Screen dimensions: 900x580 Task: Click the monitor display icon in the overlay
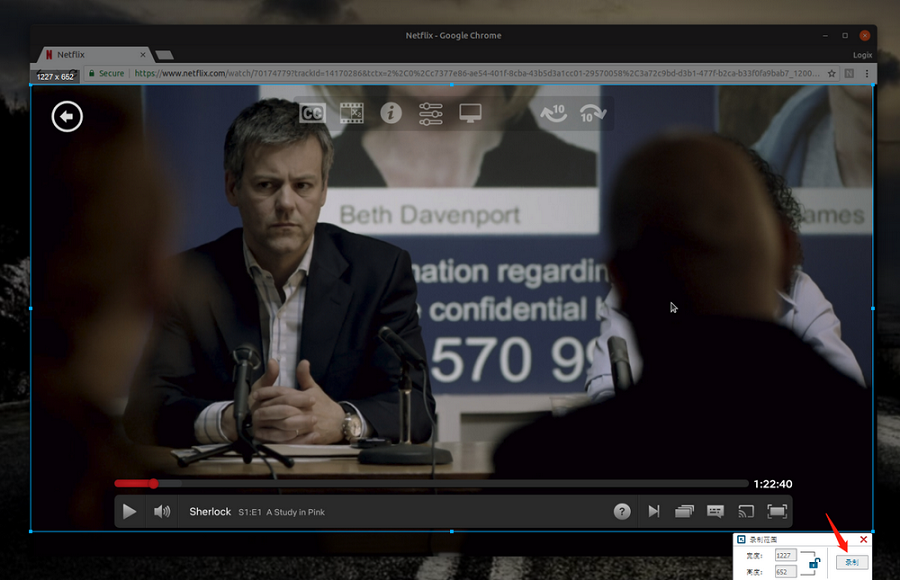[x=470, y=113]
